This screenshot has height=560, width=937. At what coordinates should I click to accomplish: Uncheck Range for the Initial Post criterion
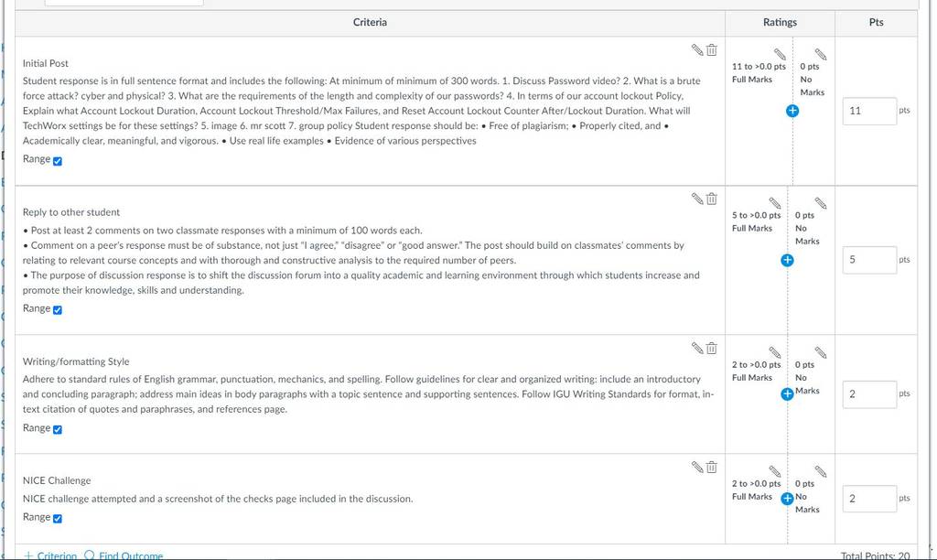(58, 161)
